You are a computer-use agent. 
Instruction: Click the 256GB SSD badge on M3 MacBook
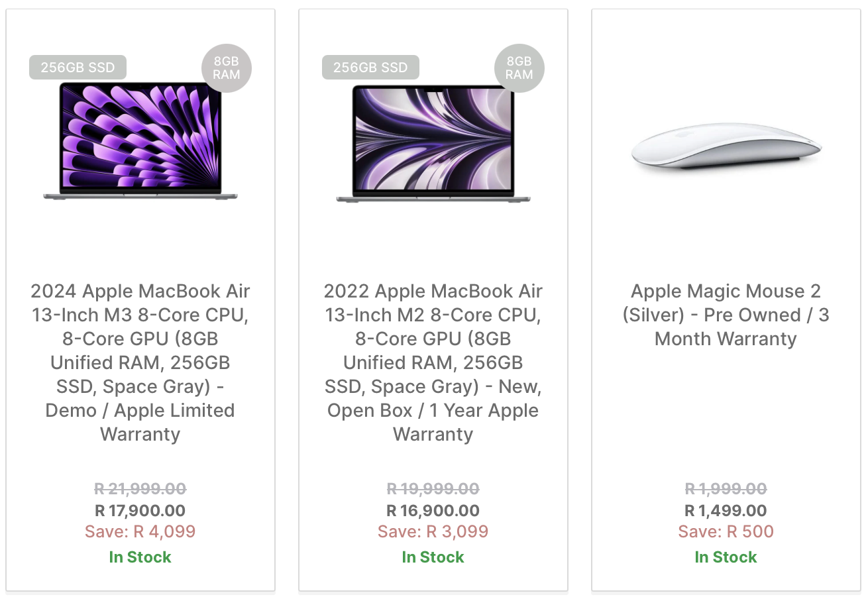(78, 68)
